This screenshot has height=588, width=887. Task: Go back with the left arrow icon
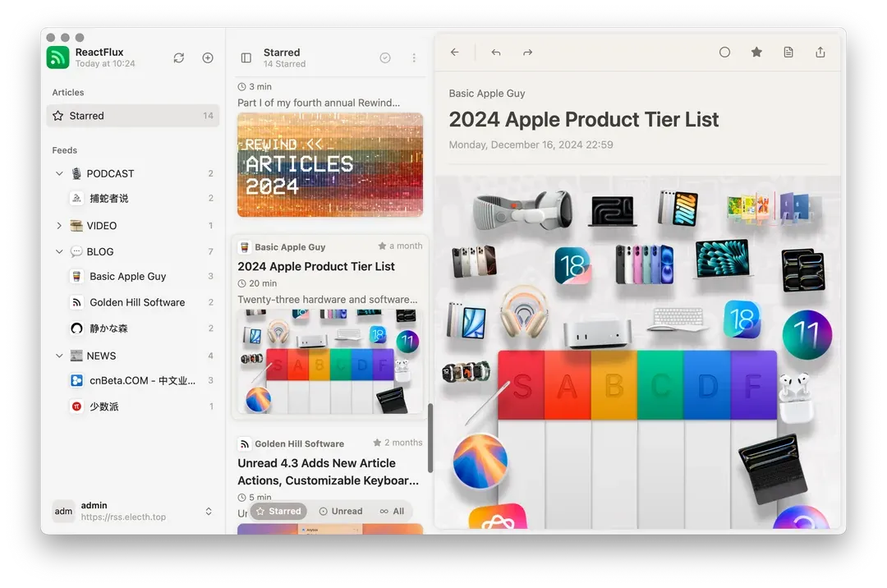click(454, 53)
